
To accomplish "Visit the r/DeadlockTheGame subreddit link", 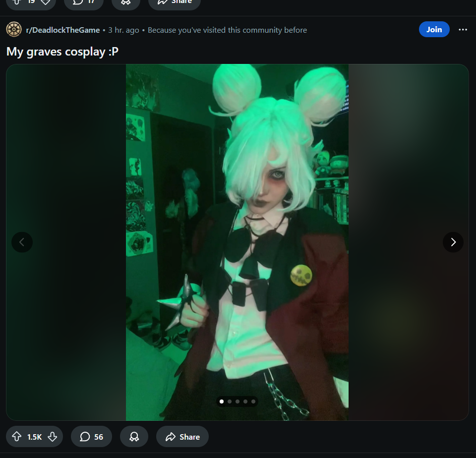I will pos(63,30).
